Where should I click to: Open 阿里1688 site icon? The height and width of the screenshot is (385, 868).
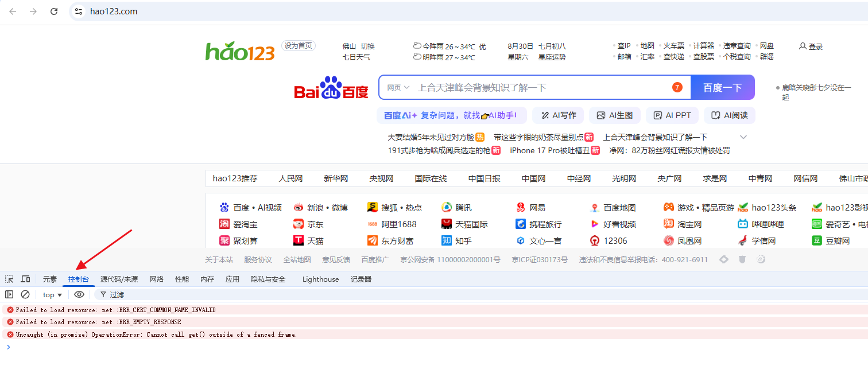tap(373, 224)
